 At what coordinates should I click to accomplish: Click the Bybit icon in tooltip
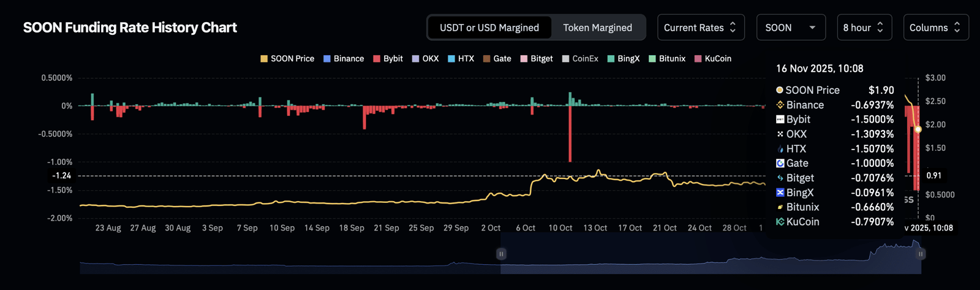(x=780, y=120)
